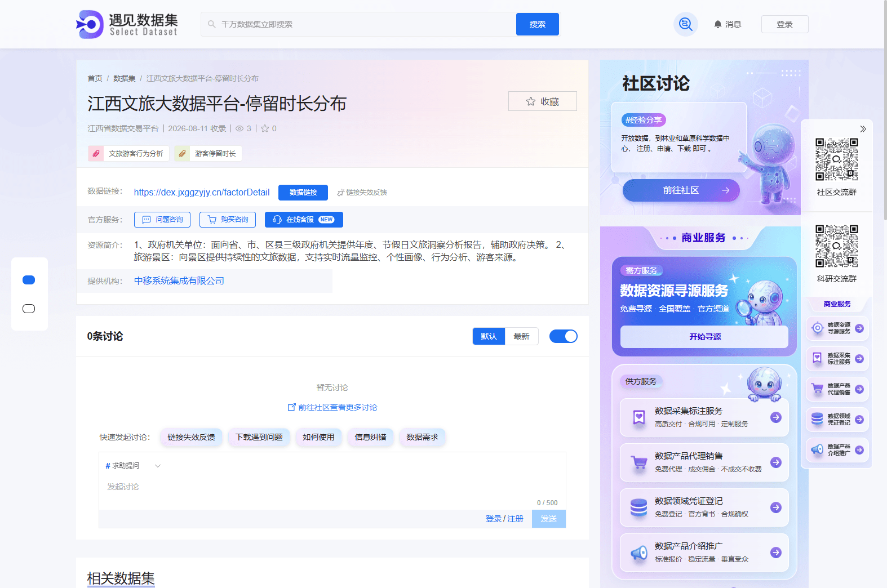This screenshot has width=887, height=588.
Task: Click the 科研交流群 QR code
Action: tap(837, 246)
